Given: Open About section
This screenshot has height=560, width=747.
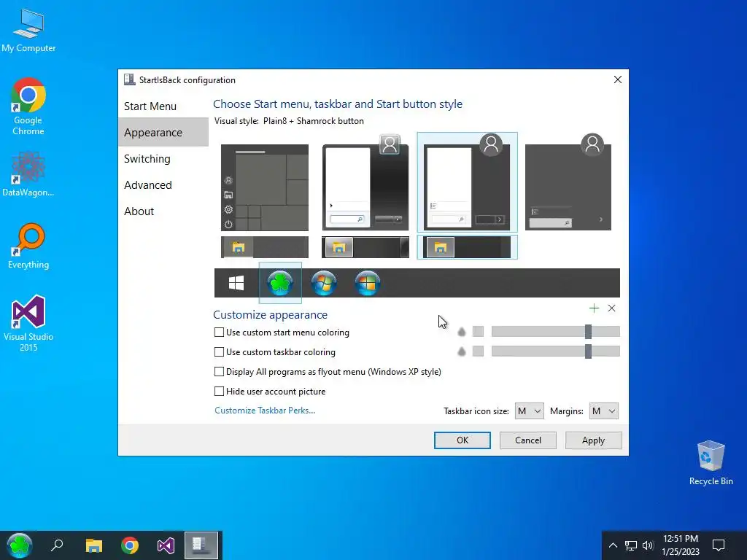Looking at the screenshot, I should (x=163, y=211).
